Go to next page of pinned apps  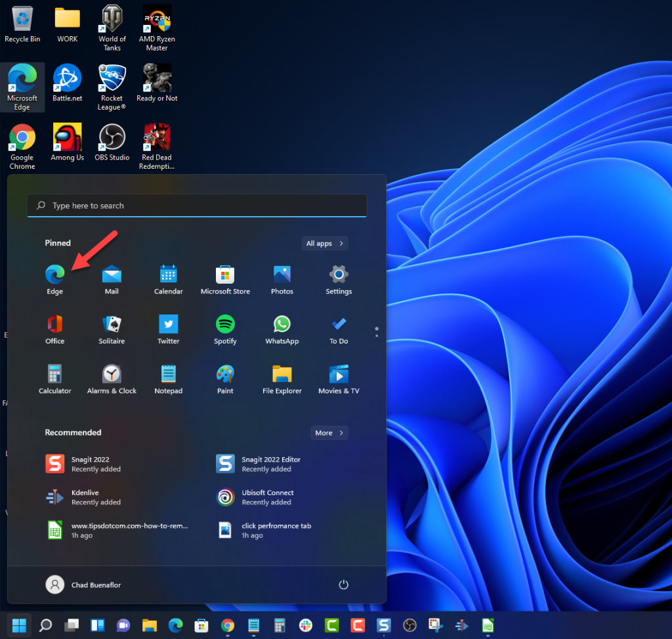[x=377, y=336]
